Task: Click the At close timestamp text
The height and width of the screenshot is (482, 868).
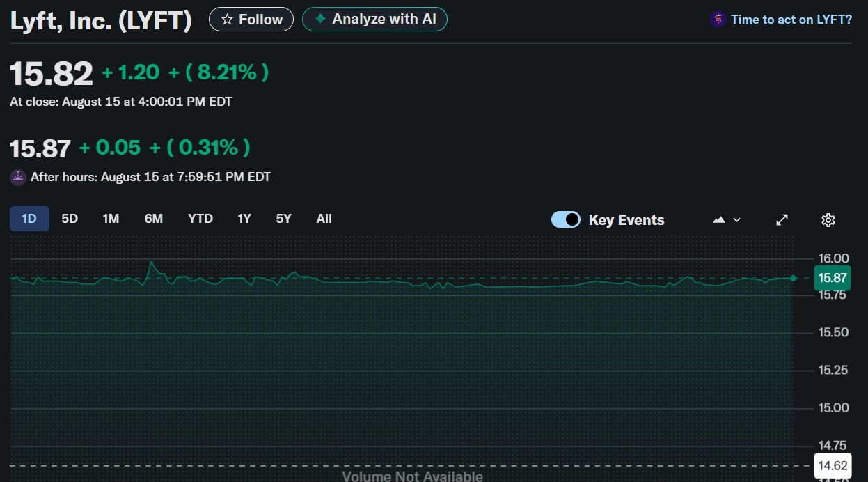Action: [x=121, y=102]
